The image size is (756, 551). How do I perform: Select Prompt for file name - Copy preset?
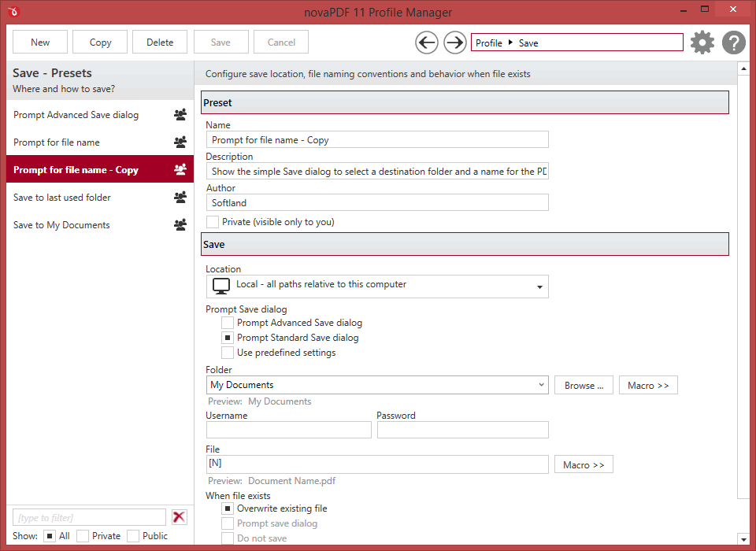pyautogui.click(x=100, y=170)
